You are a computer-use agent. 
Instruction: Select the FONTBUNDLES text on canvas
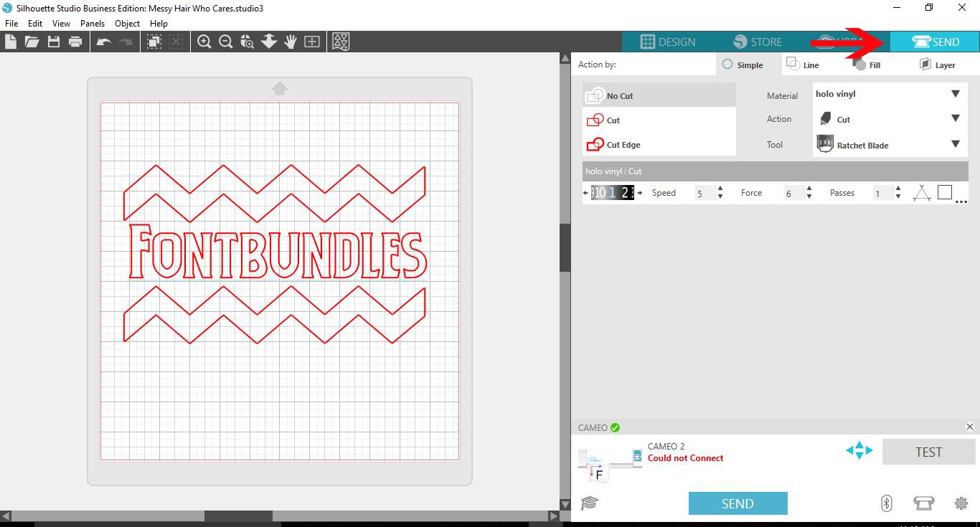click(x=278, y=253)
